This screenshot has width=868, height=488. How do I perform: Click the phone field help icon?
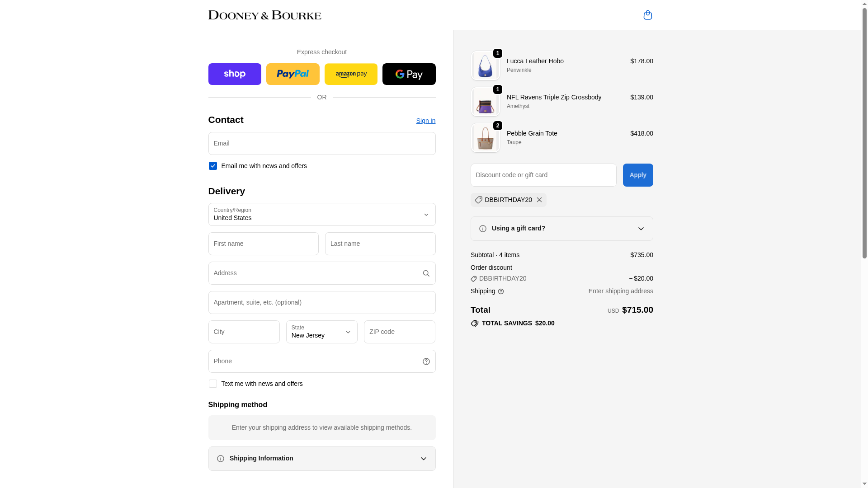pos(426,361)
